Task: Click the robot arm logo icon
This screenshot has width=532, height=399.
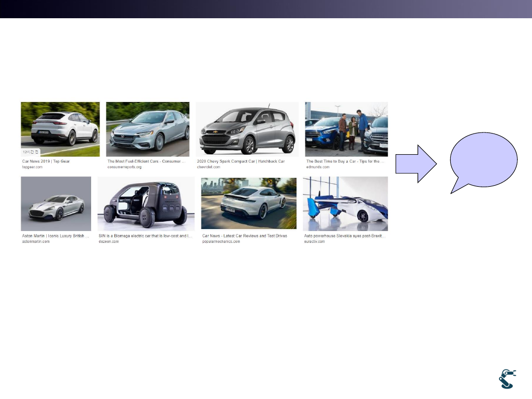Action: pos(507,378)
